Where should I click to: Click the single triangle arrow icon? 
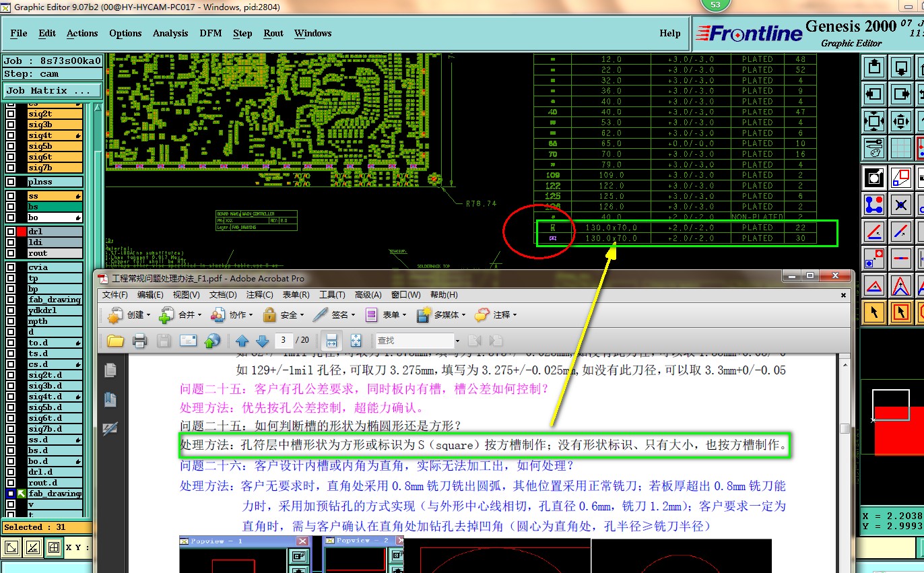click(x=874, y=285)
